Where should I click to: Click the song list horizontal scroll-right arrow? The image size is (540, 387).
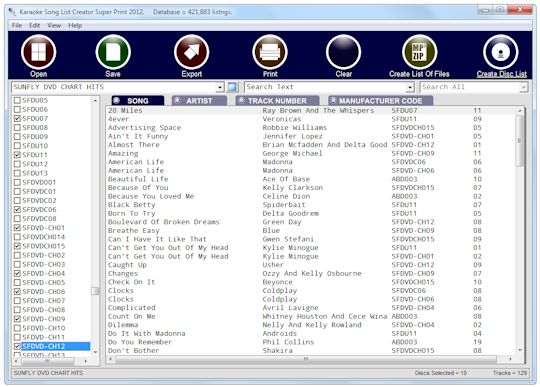510,359
